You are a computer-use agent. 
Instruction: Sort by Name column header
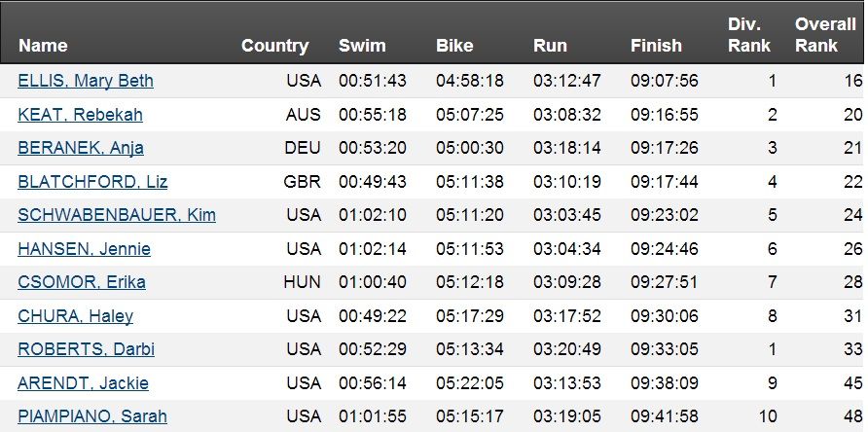point(43,46)
